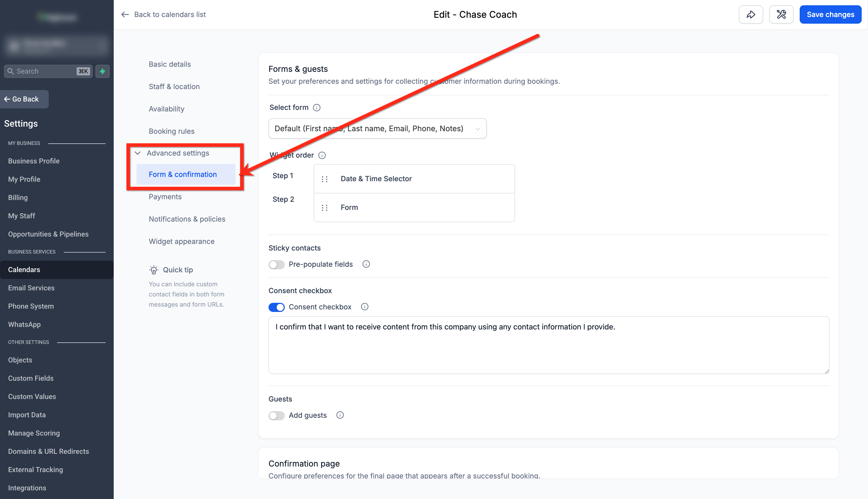Open the Select form dropdown
Viewport: 868px width, 499px height.
[377, 128]
